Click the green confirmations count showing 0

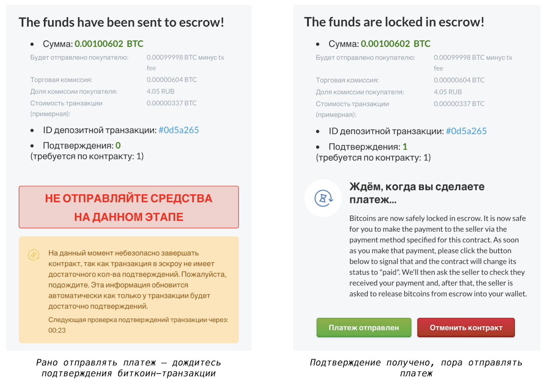[x=118, y=146]
